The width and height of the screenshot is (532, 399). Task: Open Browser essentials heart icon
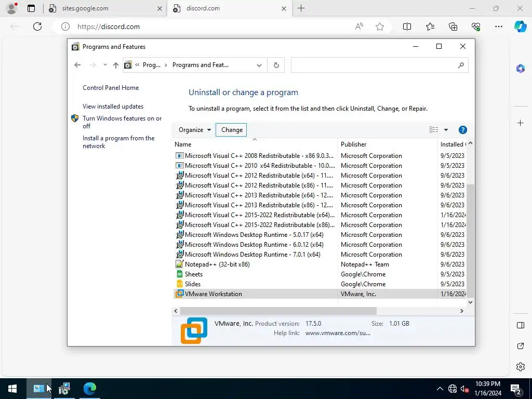[x=476, y=26]
